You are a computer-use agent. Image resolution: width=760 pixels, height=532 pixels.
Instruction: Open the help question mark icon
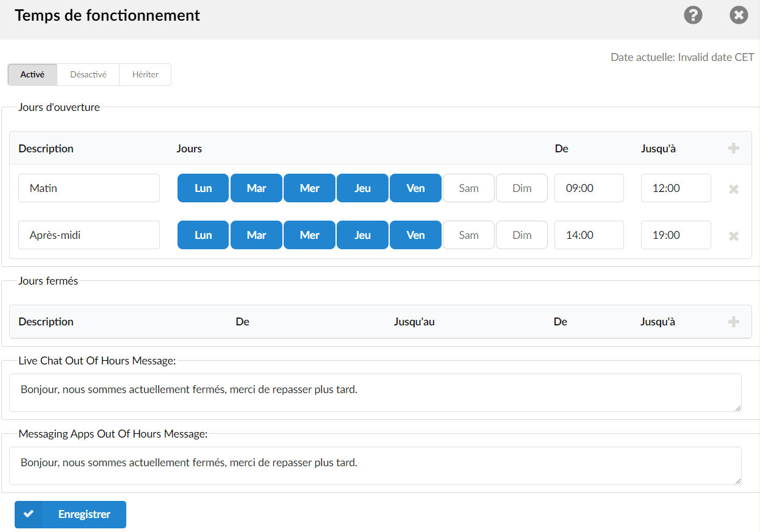click(693, 15)
